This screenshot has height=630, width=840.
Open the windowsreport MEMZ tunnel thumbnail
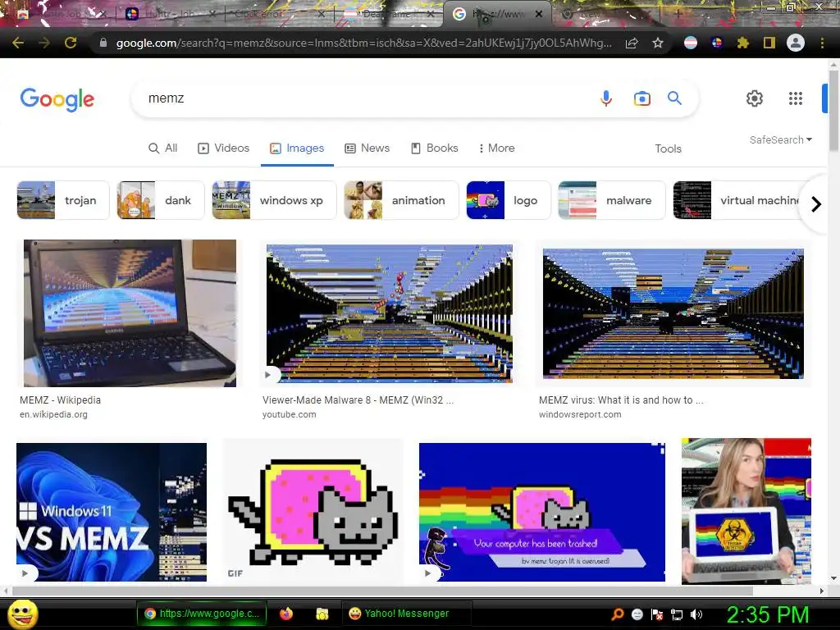coord(673,313)
